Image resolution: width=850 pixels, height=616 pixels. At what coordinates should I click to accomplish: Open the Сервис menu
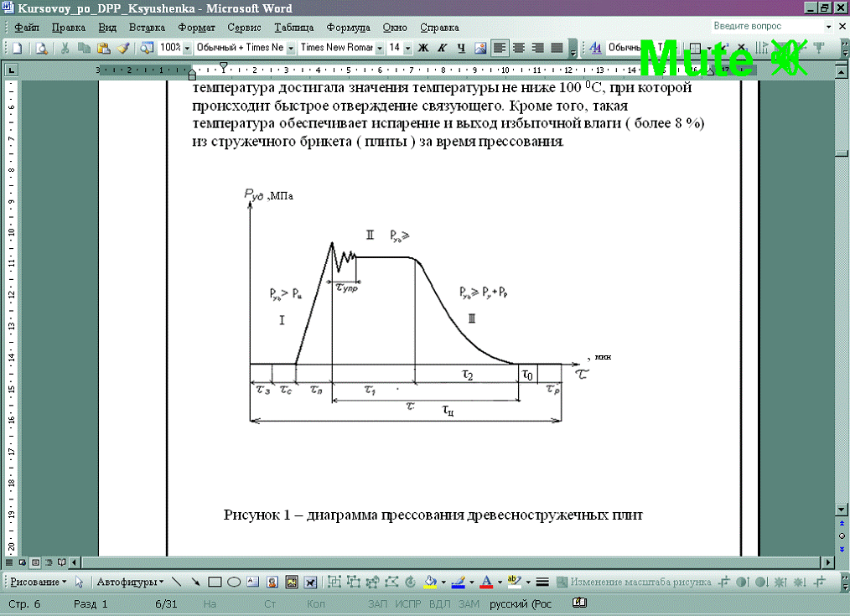click(x=244, y=28)
